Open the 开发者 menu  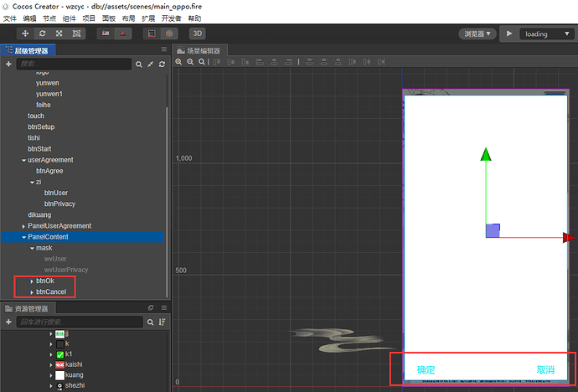point(172,18)
